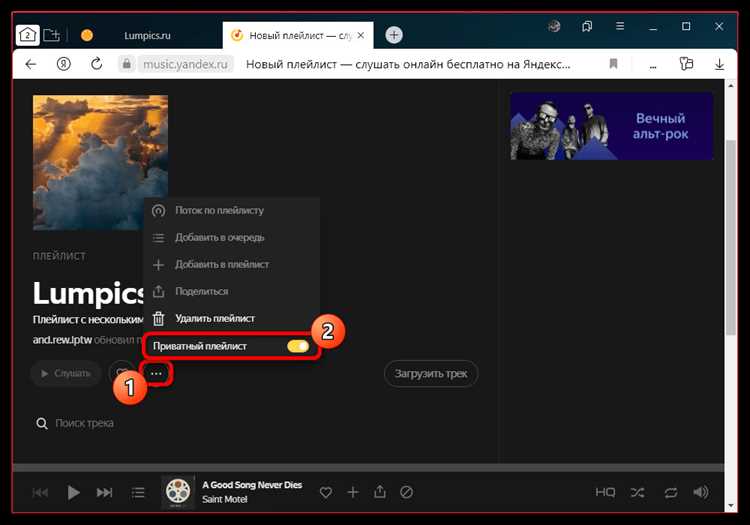Toggle repeat playback

tap(671, 492)
